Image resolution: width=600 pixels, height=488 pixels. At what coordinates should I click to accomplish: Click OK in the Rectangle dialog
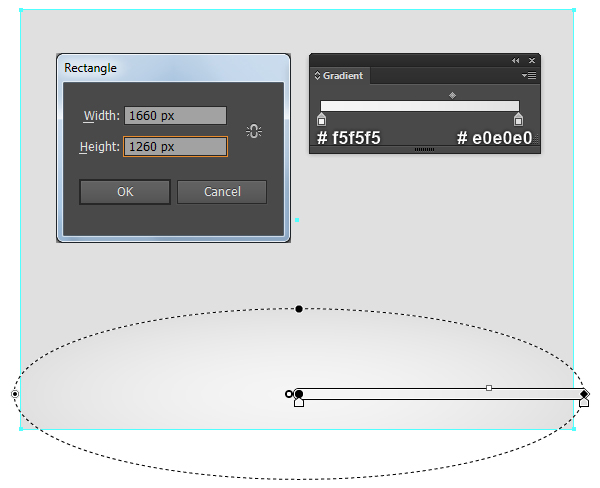click(125, 192)
